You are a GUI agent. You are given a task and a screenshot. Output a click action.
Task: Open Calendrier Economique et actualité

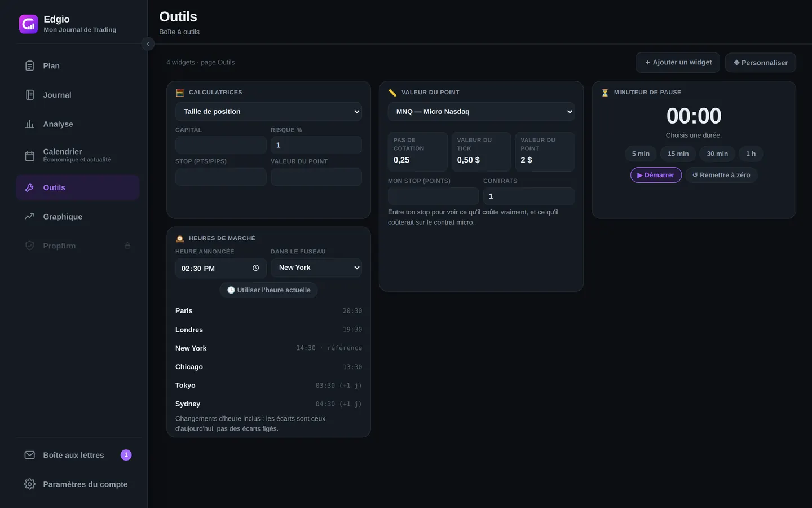point(78,156)
